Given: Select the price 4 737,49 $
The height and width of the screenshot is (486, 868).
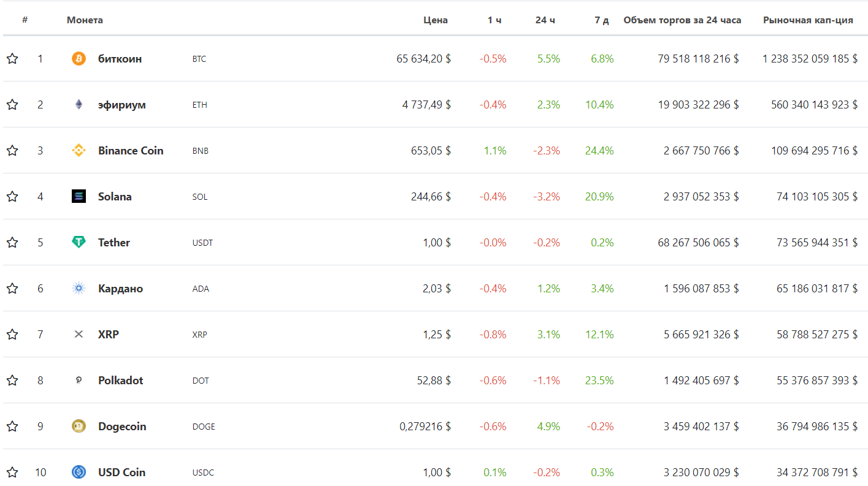Looking at the screenshot, I should [426, 105].
